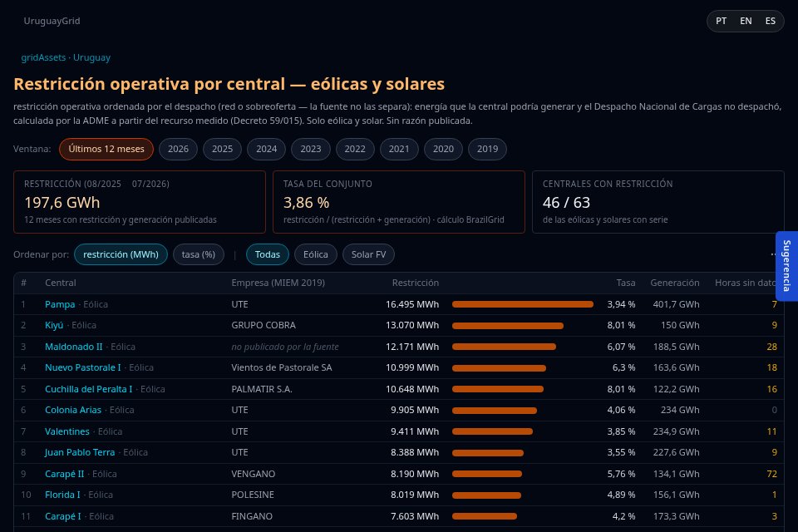Image resolution: width=798 pixels, height=532 pixels.
Task: Open the Uruguay breadcrumb link
Action: coord(91,57)
